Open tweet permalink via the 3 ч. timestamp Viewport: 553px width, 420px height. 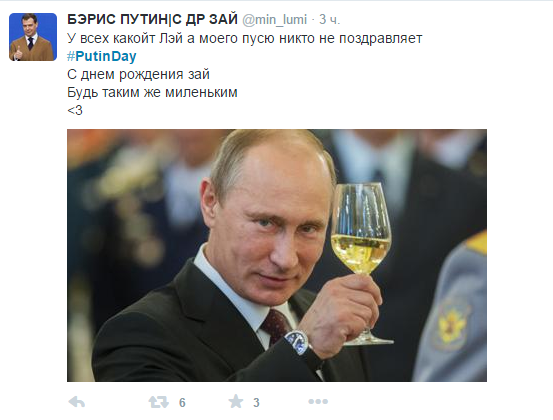point(329,20)
